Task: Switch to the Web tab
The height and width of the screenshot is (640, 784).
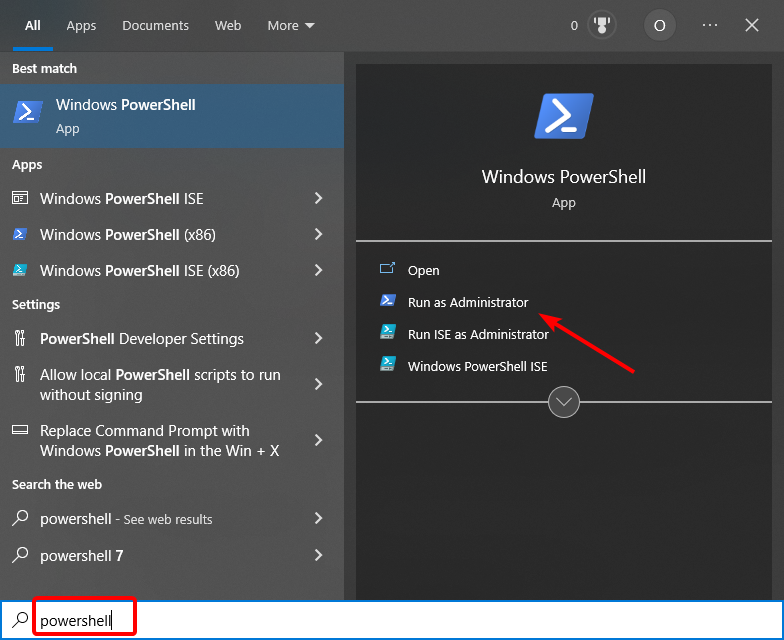Action: pyautogui.click(x=228, y=25)
